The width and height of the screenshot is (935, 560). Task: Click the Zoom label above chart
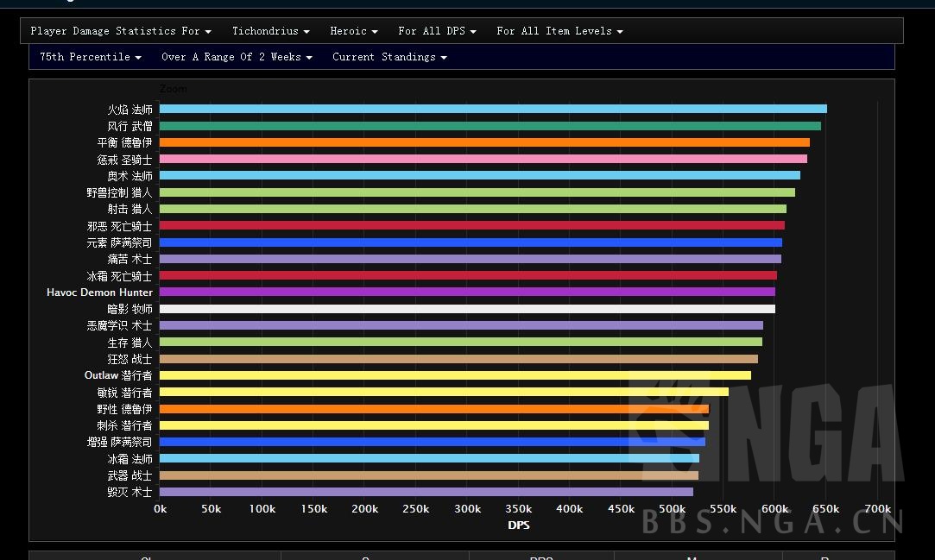(173, 89)
